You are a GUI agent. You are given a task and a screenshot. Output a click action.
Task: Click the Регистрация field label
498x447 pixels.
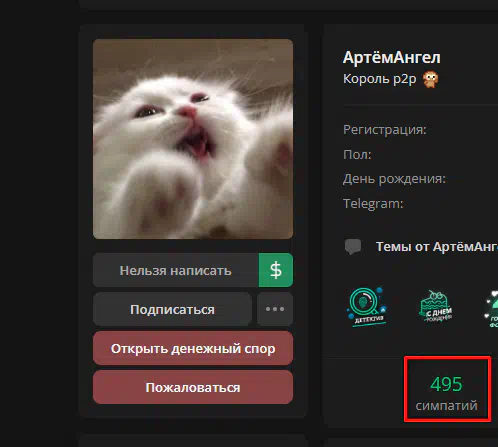point(385,129)
